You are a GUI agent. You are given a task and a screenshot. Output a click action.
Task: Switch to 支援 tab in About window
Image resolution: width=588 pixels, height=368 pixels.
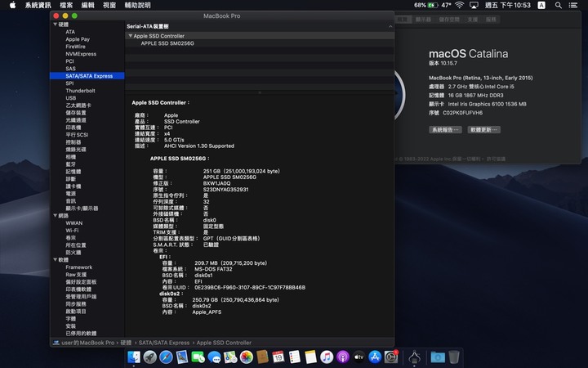[x=473, y=20]
